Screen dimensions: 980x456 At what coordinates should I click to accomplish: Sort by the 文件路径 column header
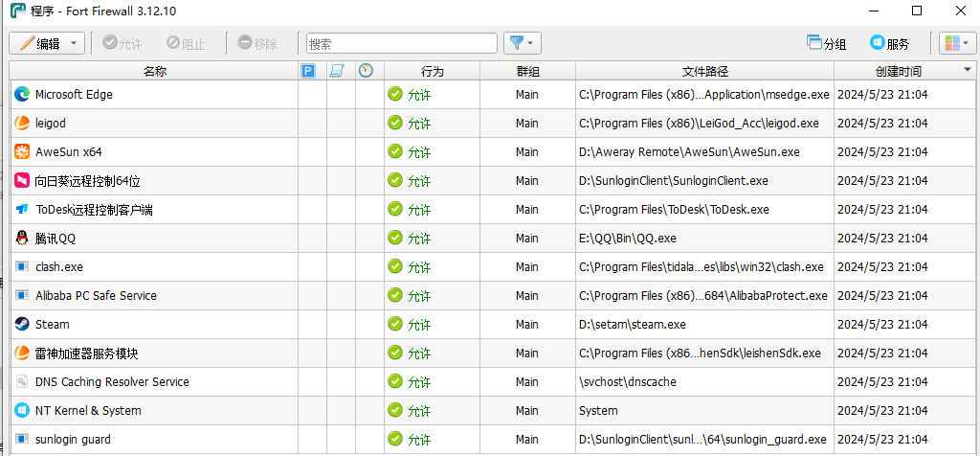coord(704,71)
